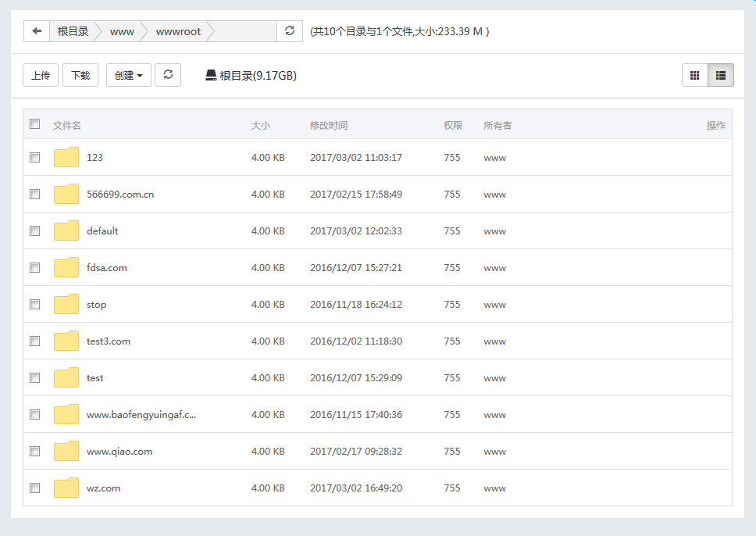
Task: Click the 上传 upload button
Action: click(40, 75)
